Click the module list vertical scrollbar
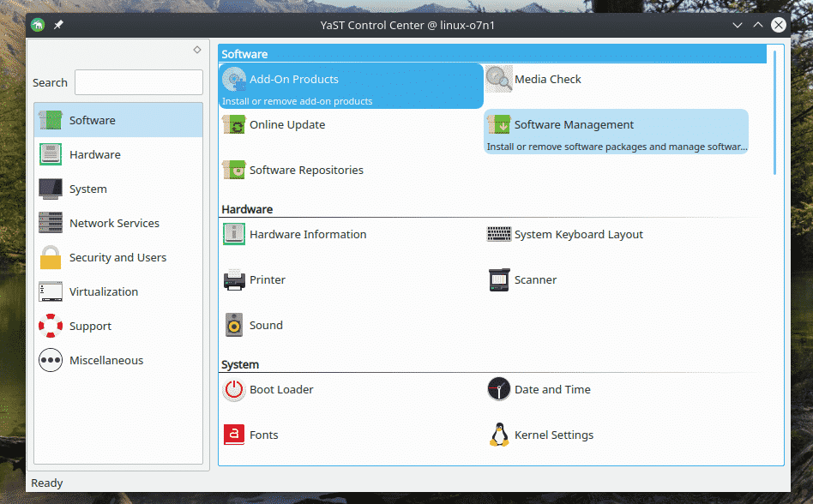 point(774,112)
